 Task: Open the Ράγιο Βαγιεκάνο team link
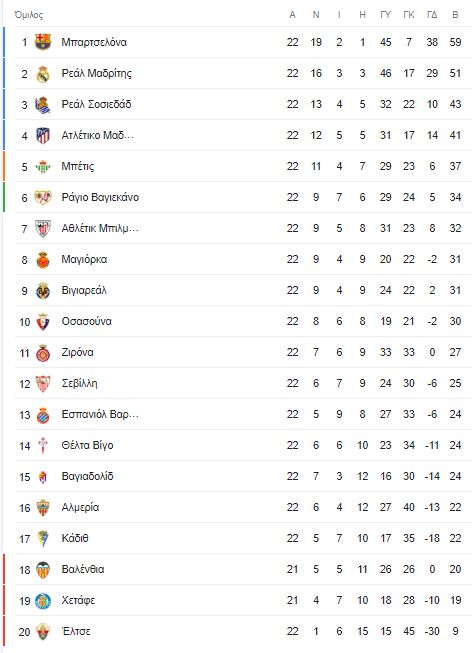[100, 197]
